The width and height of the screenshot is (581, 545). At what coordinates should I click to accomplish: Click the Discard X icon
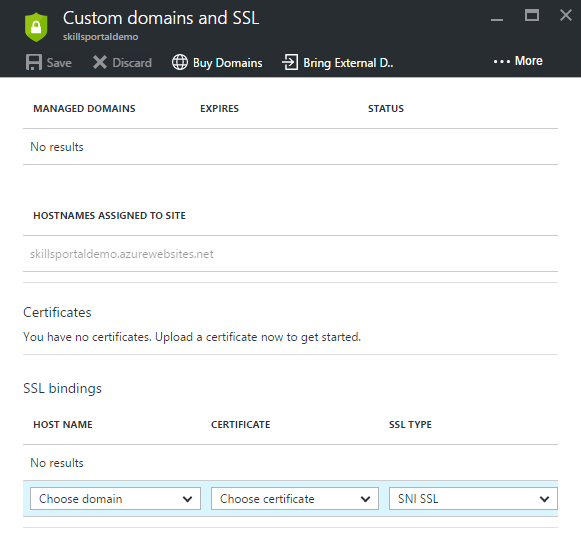(x=100, y=62)
